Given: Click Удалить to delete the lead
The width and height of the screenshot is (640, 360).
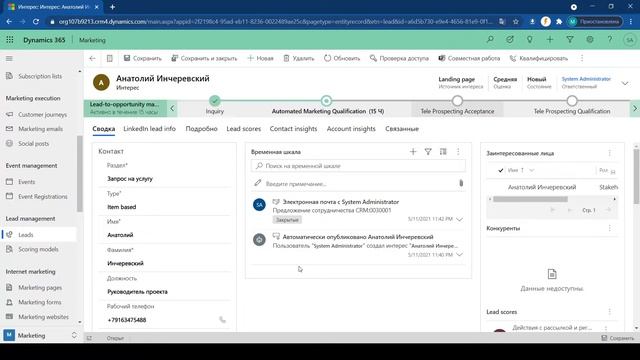Looking at the screenshot, I should [299, 58].
